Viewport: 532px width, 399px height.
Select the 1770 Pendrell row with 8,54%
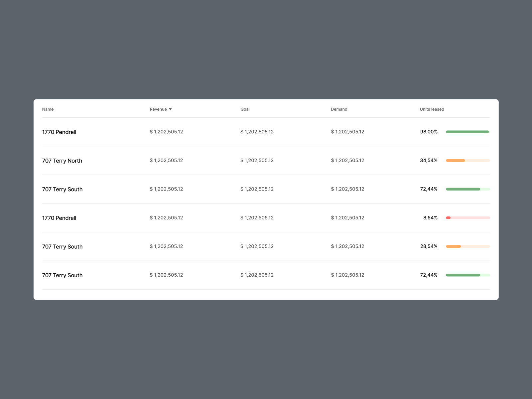tap(59, 218)
